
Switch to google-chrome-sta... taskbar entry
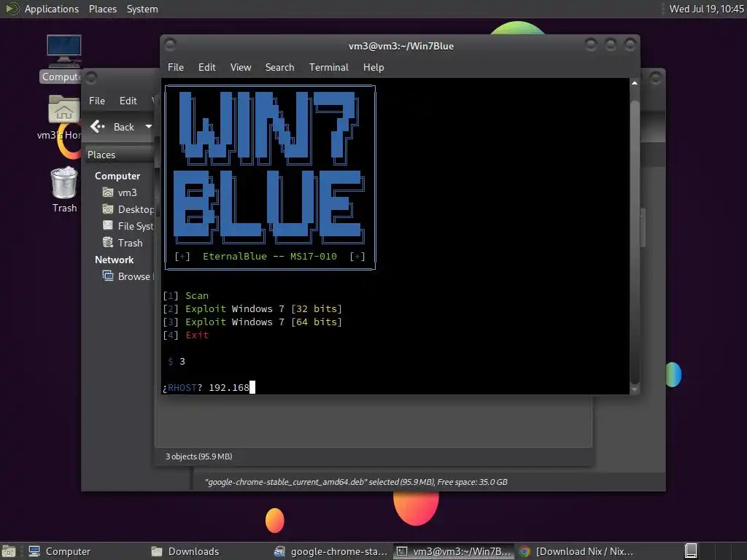coord(331,551)
